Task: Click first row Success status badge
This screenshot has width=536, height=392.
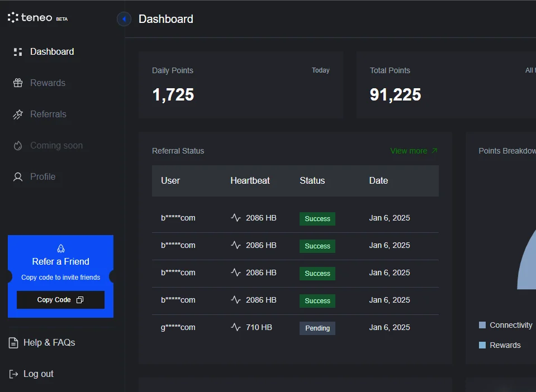Action: click(x=317, y=219)
